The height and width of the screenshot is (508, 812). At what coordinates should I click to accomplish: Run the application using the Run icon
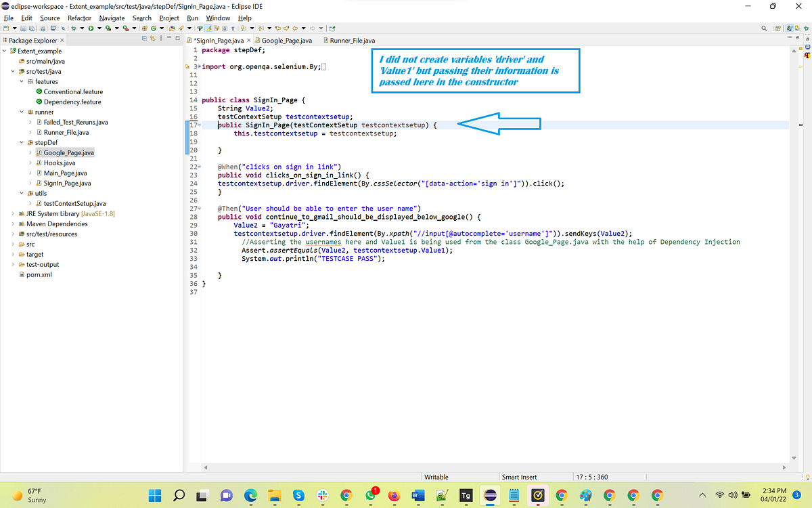tap(90, 28)
